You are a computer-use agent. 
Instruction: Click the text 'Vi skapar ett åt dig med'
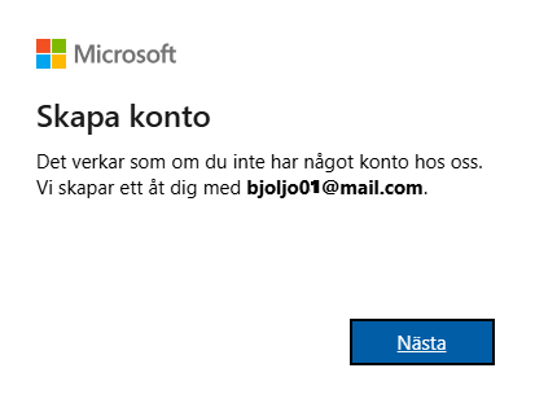[x=138, y=188]
